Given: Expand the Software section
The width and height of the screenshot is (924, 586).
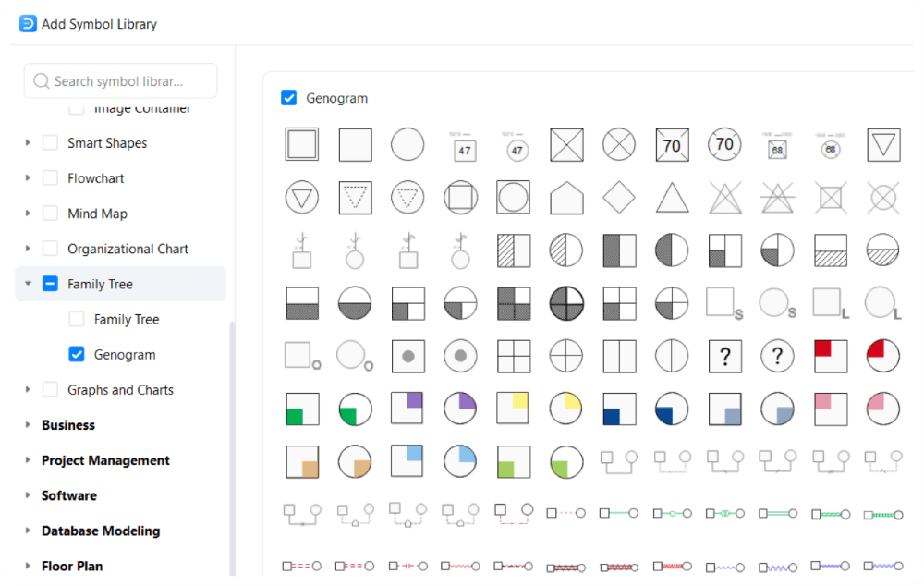Looking at the screenshot, I should (28, 495).
